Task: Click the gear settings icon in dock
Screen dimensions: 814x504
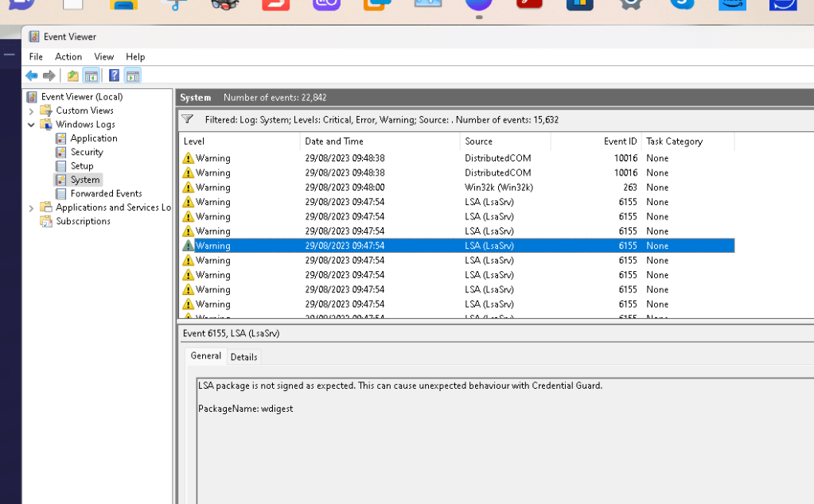Action: (631, 4)
